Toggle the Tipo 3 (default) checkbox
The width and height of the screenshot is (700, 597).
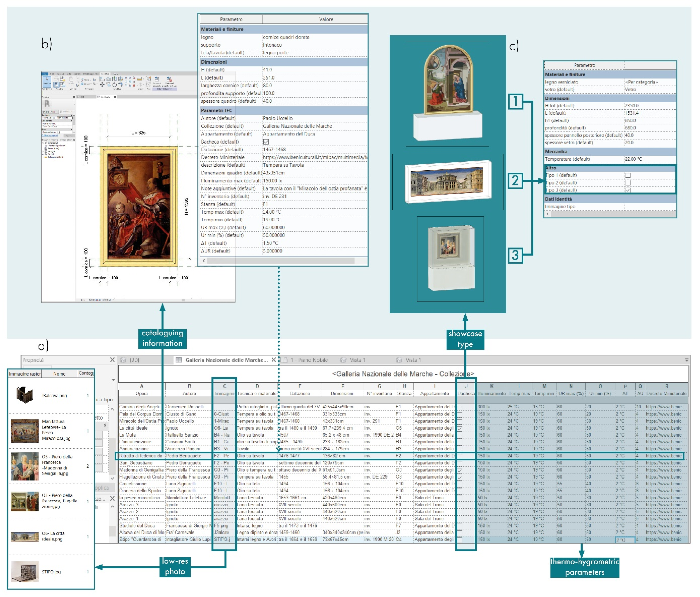tap(628, 190)
